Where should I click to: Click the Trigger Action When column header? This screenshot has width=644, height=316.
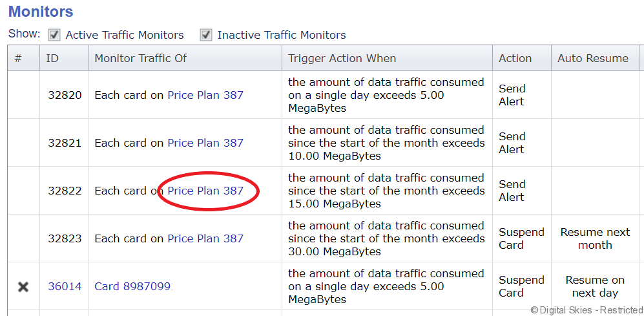[x=342, y=58]
